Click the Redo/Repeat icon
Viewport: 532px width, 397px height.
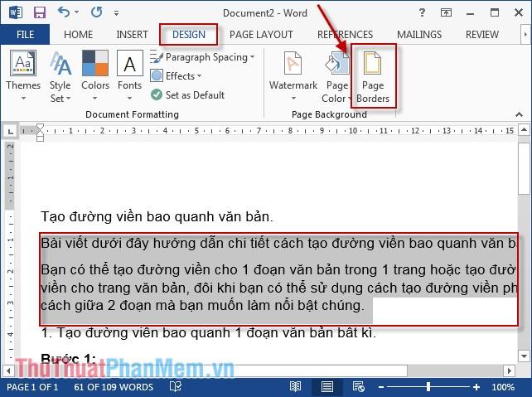(x=95, y=13)
